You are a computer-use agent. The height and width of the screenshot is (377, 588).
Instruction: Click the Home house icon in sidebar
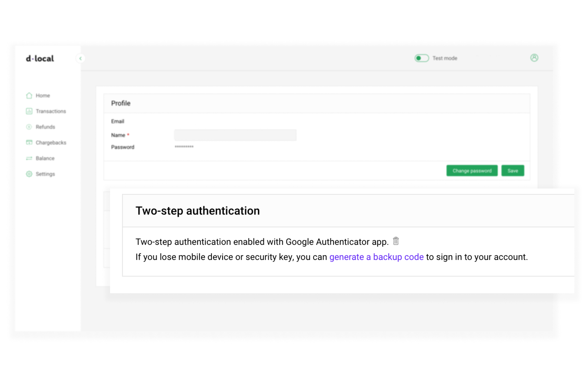point(29,95)
